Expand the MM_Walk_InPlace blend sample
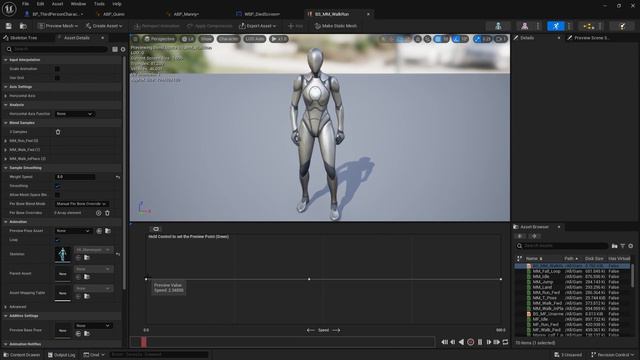This screenshot has width=640, height=360. point(6,159)
